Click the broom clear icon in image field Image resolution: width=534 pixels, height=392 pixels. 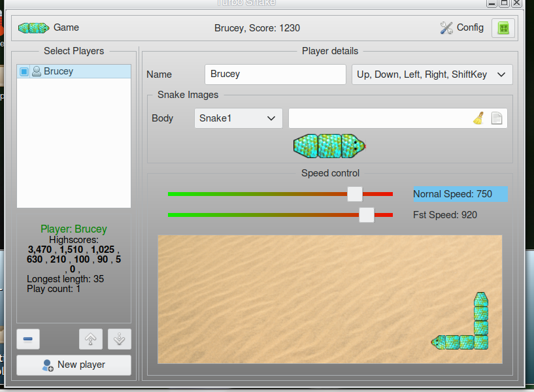coord(478,118)
